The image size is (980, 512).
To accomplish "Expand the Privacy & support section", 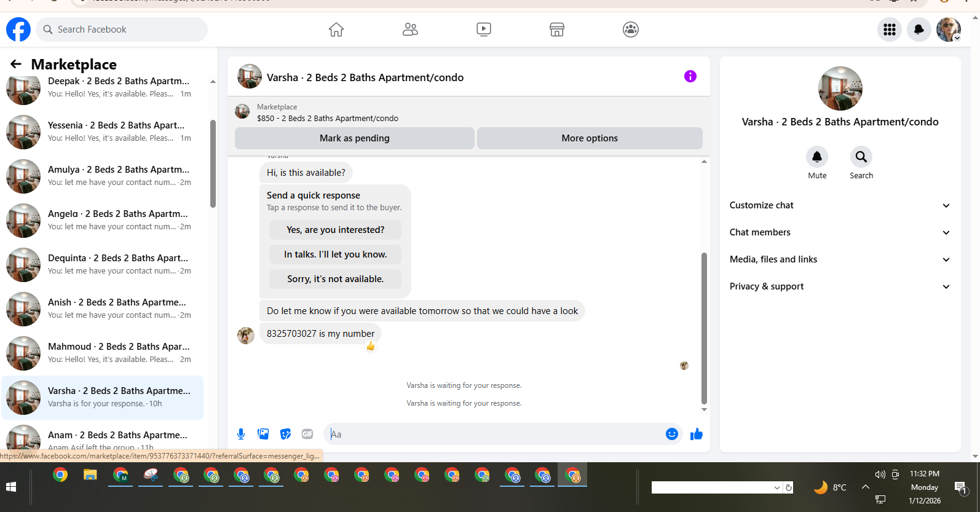I will [840, 286].
